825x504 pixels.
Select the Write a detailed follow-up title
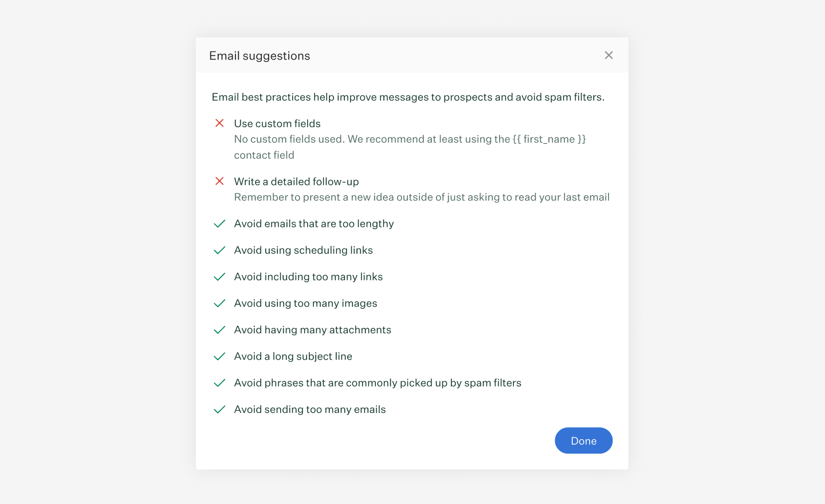tap(296, 182)
